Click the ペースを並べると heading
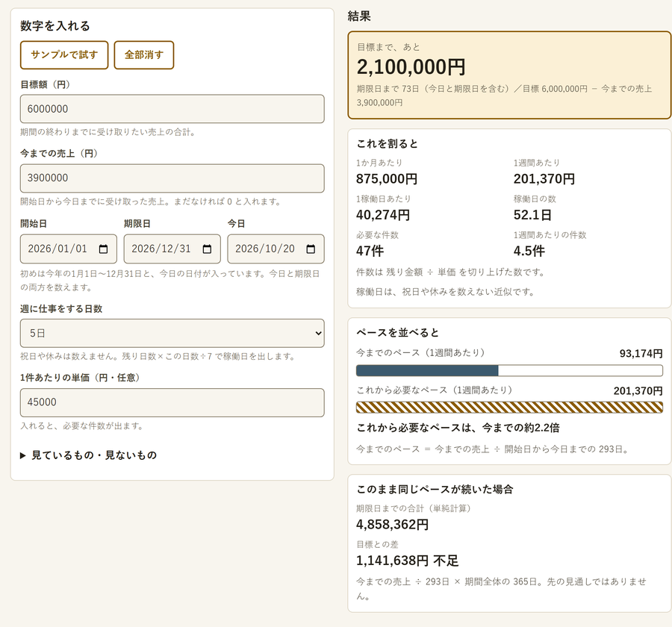This screenshot has height=627, width=672. pyautogui.click(x=398, y=333)
